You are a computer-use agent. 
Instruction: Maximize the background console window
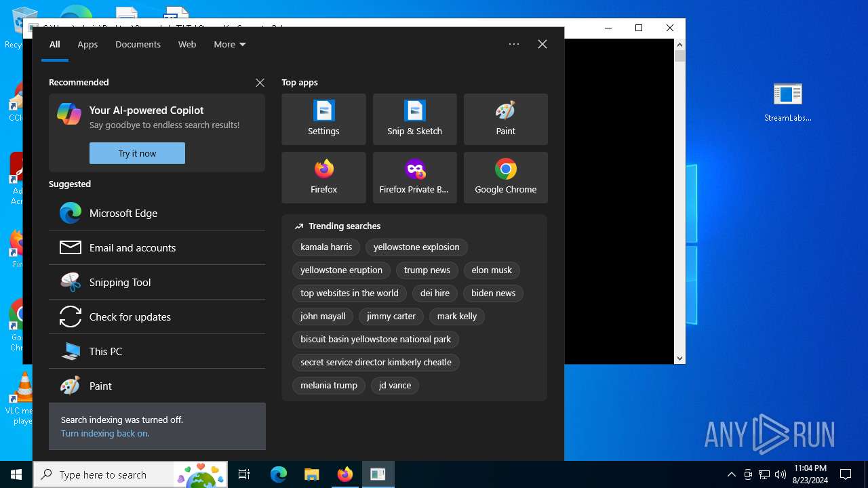(x=638, y=28)
